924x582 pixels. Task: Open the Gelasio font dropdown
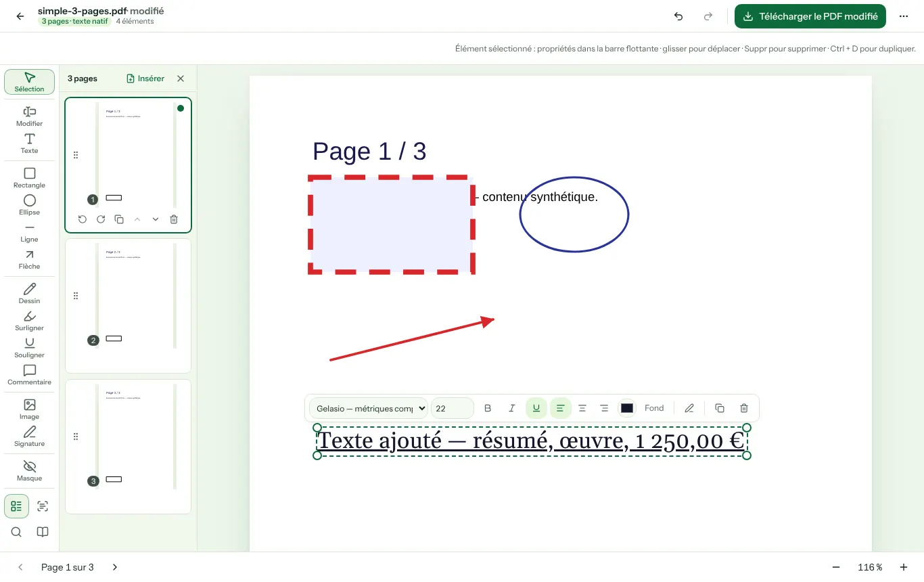pos(369,408)
